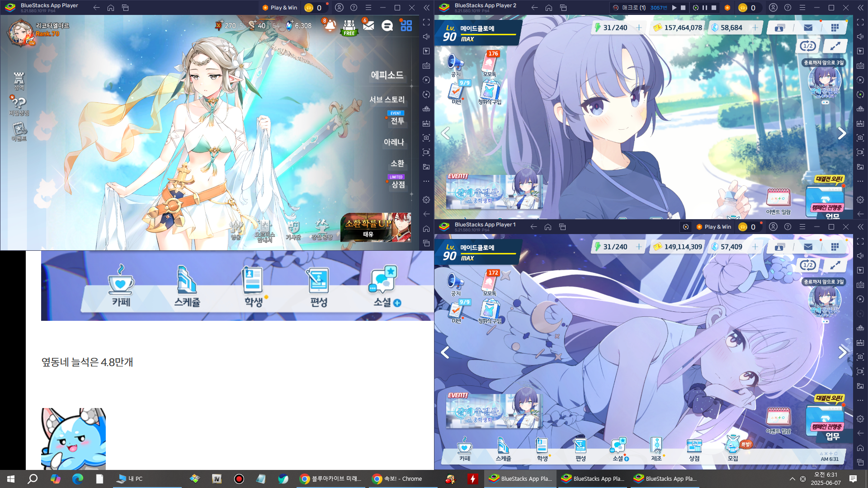Image resolution: width=868 pixels, height=488 pixels.
Task: Open the chat bubble icon in left game
Action: [387, 26]
